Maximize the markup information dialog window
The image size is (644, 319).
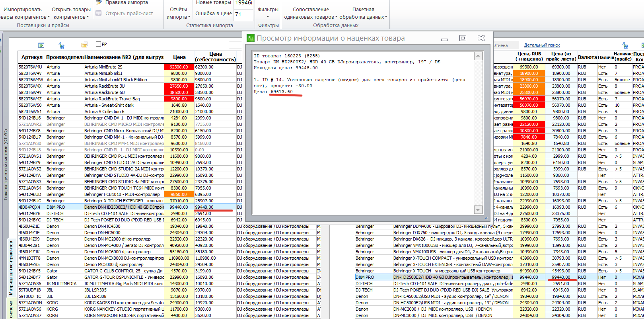[463, 38]
